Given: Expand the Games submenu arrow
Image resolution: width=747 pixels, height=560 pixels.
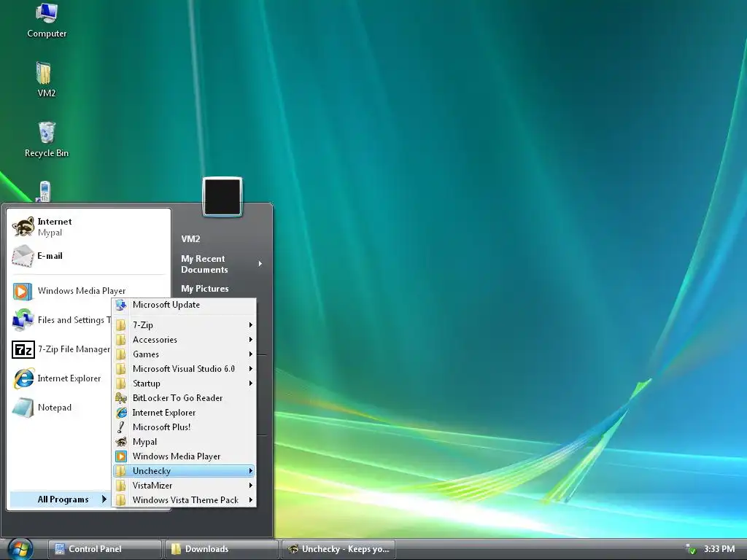Looking at the screenshot, I should click(x=250, y=354).
